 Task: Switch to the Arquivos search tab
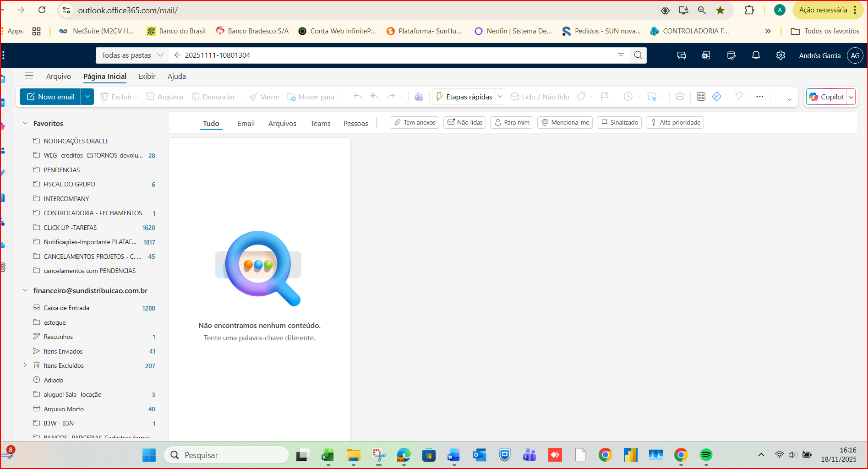pyautogui.click(x=282, y=124)
